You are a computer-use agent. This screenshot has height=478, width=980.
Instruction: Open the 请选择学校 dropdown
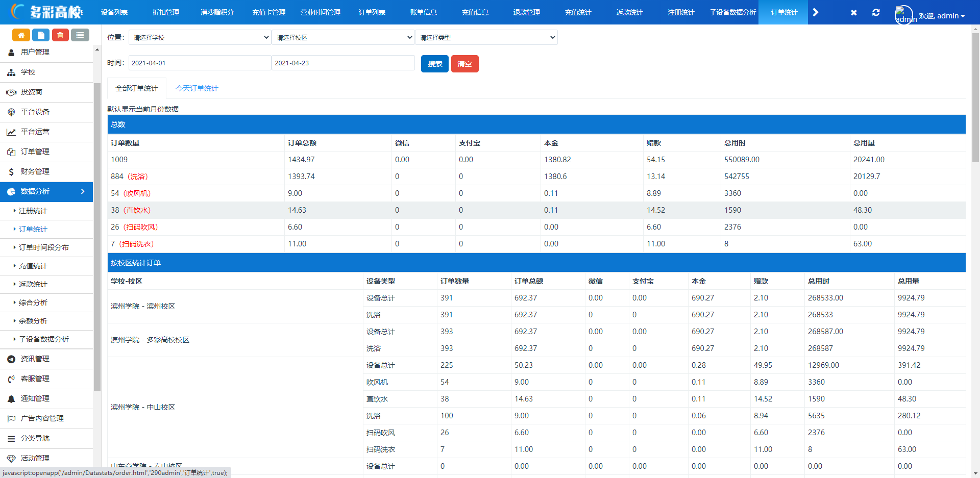[200, 37]
